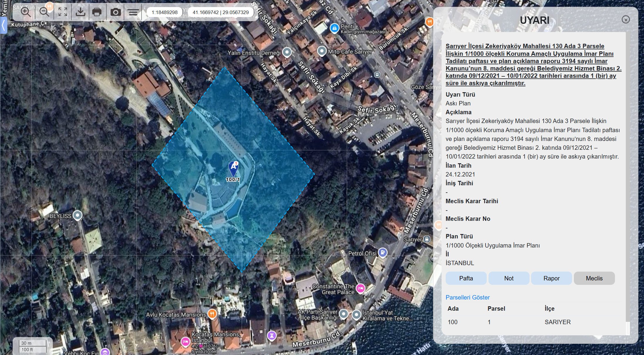Click the coordinates display box

(220, 12)
